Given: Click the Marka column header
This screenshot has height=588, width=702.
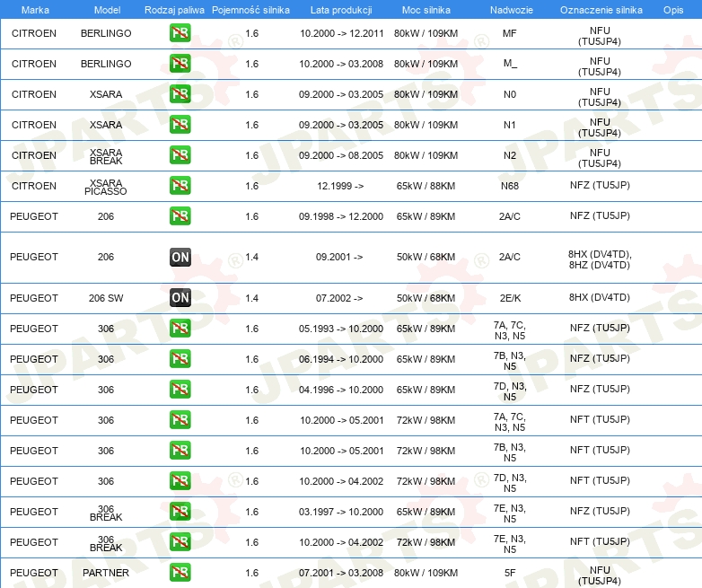Looking at the screenshot, I should coord(35,10).
